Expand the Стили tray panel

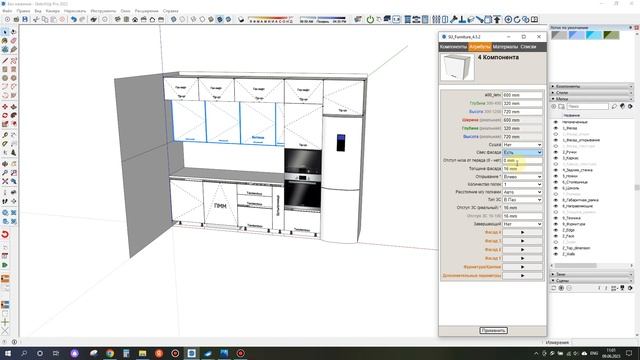tap(592, 93)
